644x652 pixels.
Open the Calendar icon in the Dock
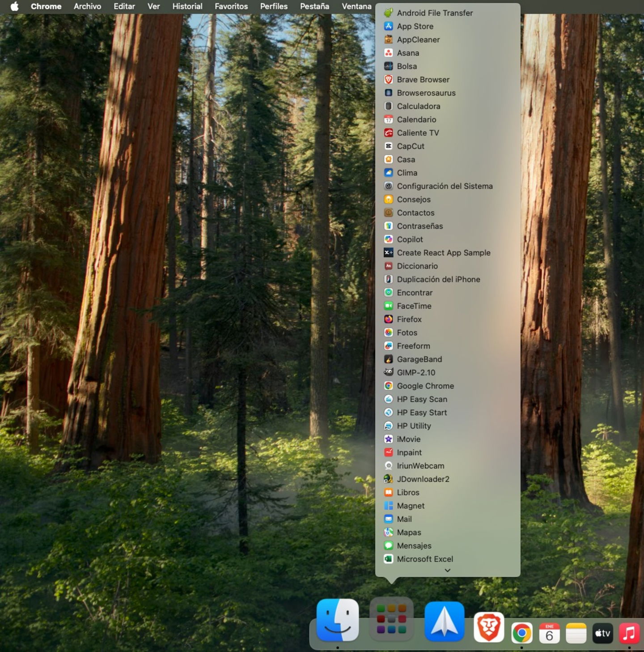point(549,633)
